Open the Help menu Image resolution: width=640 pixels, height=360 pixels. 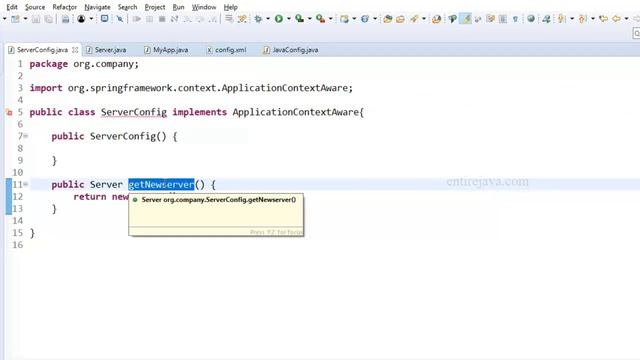click(x=231, y=7)
